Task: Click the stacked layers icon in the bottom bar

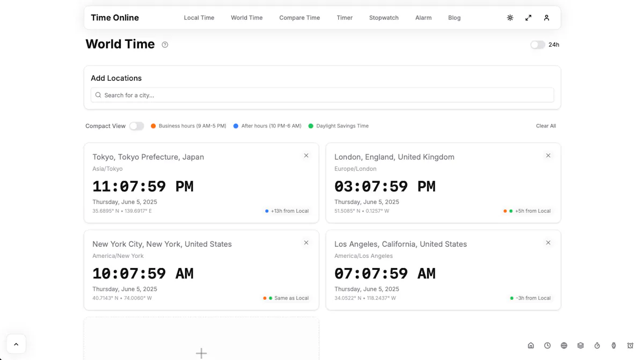Action: pos(581,345)
